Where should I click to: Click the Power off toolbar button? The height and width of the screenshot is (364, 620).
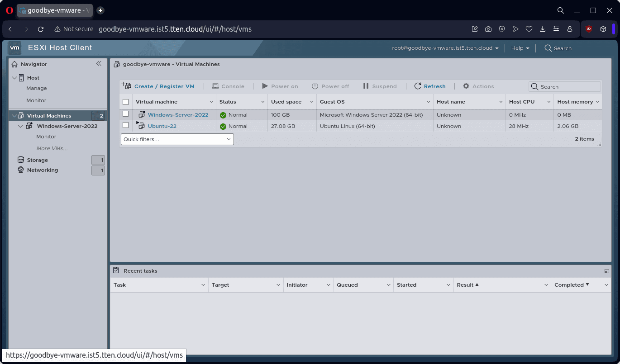[x=330, y=86]
